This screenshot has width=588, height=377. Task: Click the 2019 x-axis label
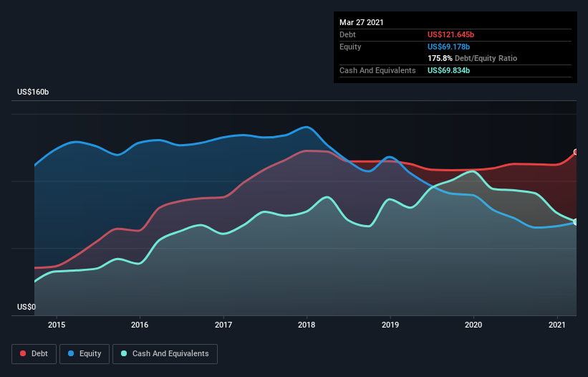390,325
